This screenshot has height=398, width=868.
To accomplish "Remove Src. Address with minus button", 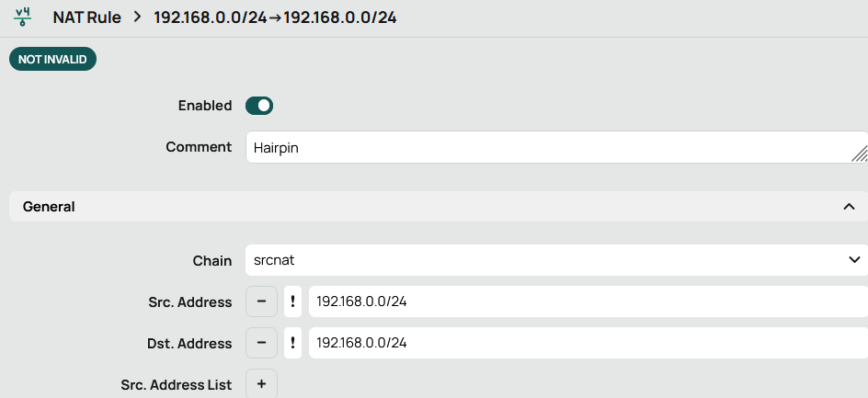I will coord(261,301).
